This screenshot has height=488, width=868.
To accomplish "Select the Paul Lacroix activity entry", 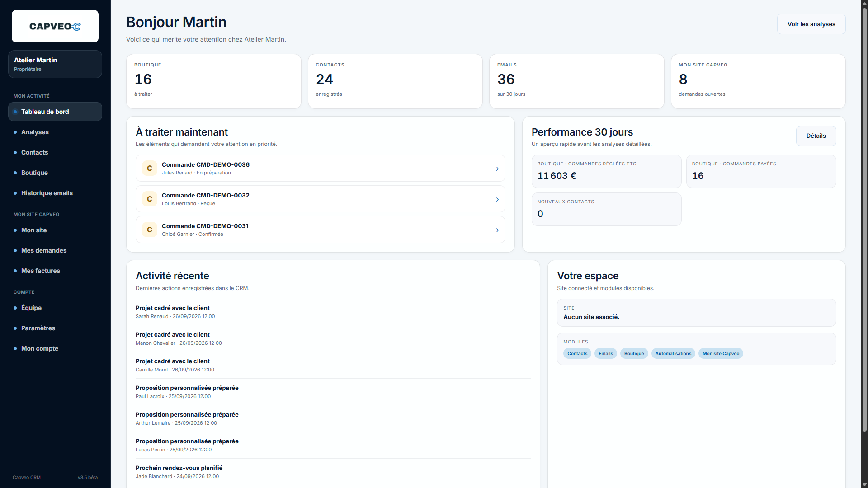I will pyautogui.click(x=333, y=392).
